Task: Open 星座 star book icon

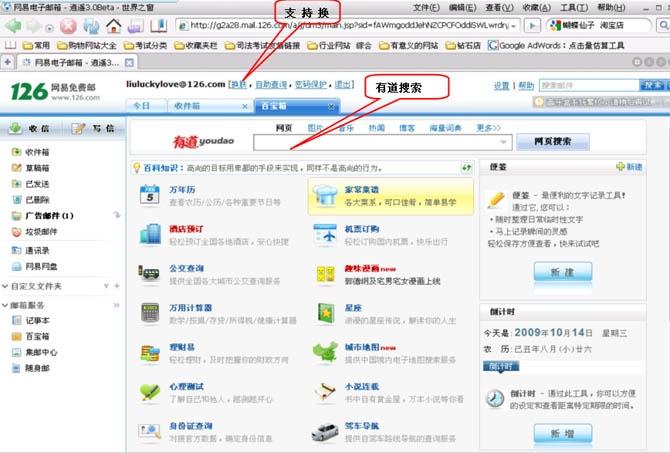Action: click(x=326, y=313)
